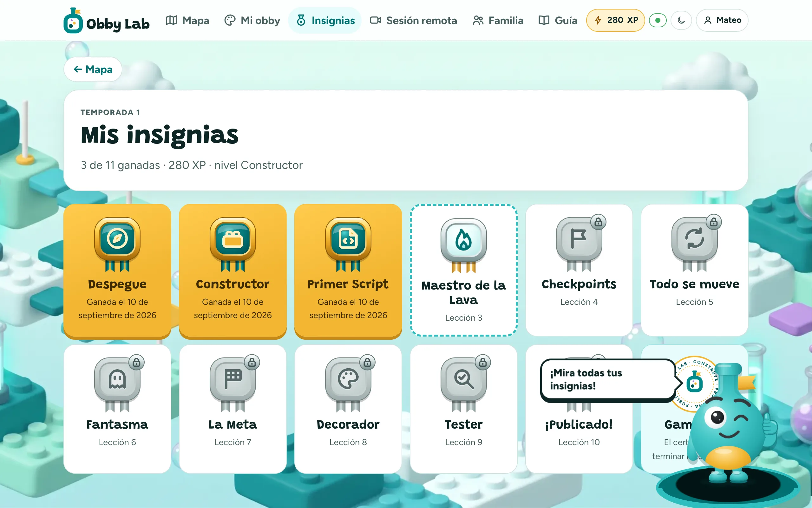Screen dimensions: 812x508
Task: Click the Decorador palette badge icon
Action: tap(348, 384)
